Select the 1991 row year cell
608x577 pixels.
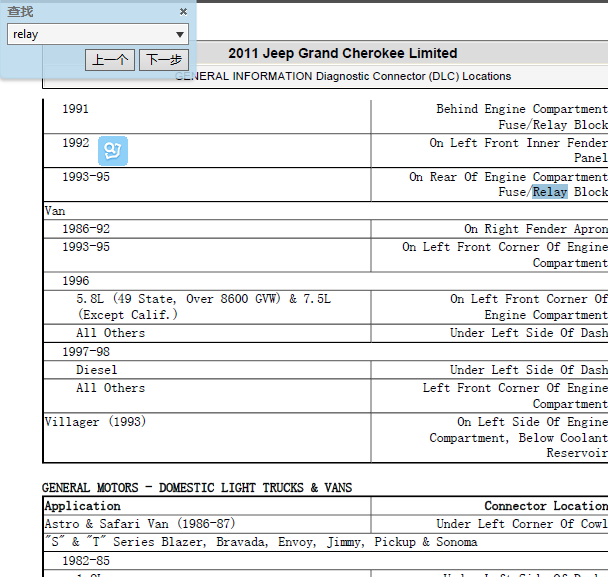pyautogui.click(x=76, y=109)
